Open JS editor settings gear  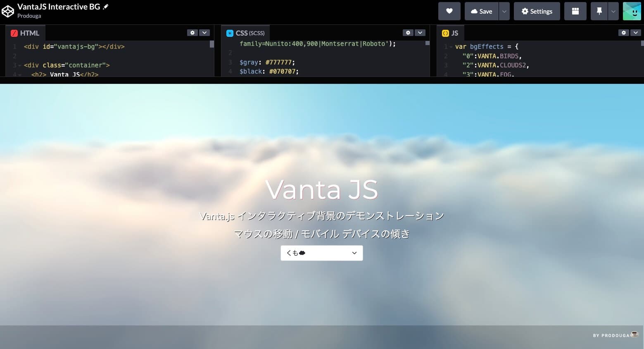click(x=624, y=33)
